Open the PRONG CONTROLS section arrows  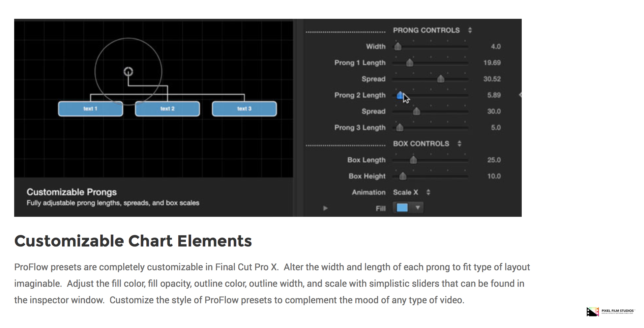470,30
